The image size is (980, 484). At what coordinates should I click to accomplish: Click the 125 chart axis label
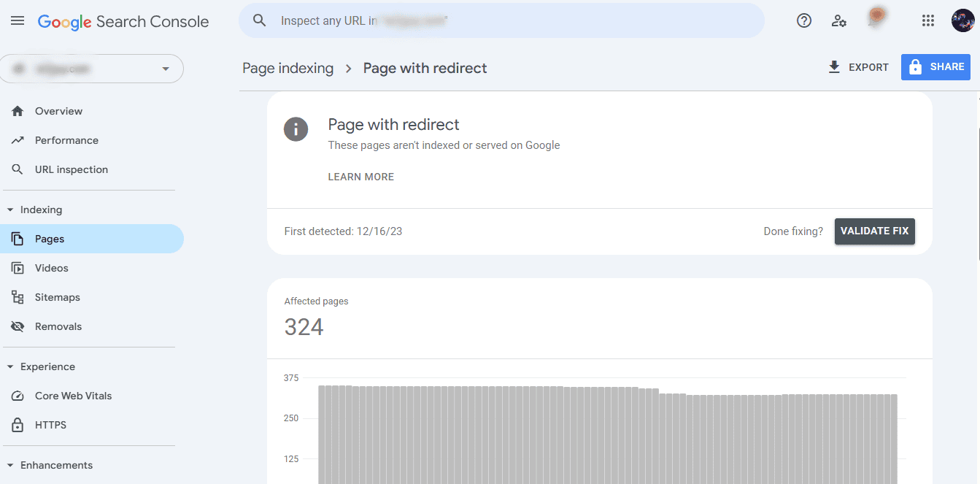pos(291,459)
